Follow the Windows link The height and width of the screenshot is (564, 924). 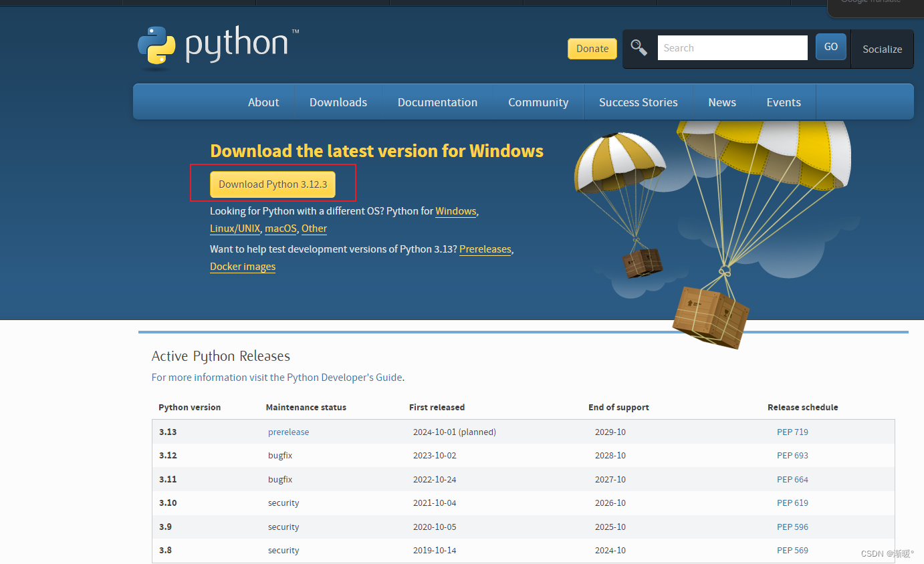point(456,211)
